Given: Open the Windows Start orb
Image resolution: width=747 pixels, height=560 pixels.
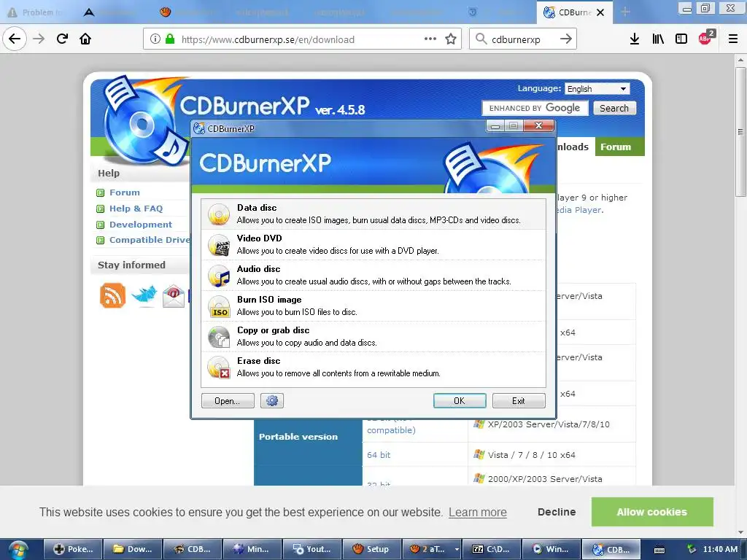Looking at the screenshot, I should 18,549.
